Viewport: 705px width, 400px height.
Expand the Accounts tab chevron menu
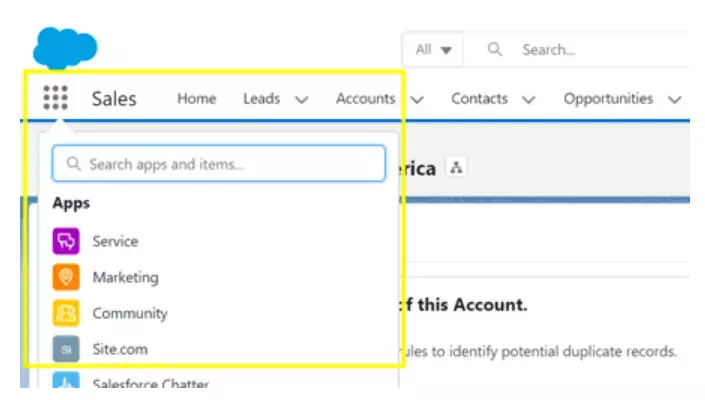[x=417, y=99]
